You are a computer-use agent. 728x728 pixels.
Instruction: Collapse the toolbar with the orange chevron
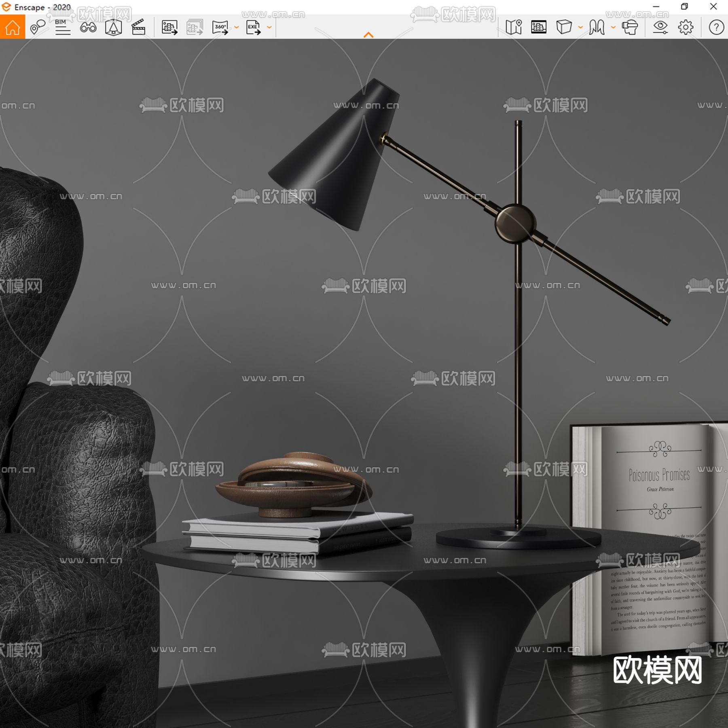pos(368,35)
